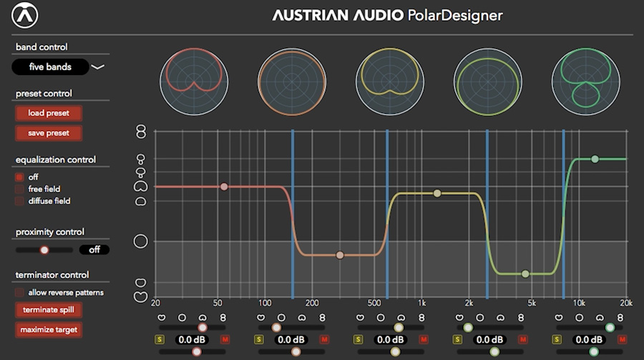The image size is (644, 360).
Task: Mute band three with M button
Action: point(424,339)
